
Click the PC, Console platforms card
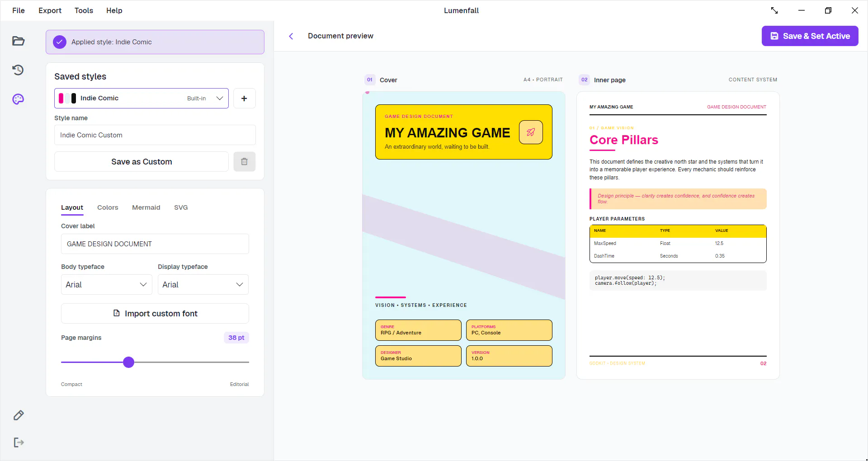(x=509, y=330)
